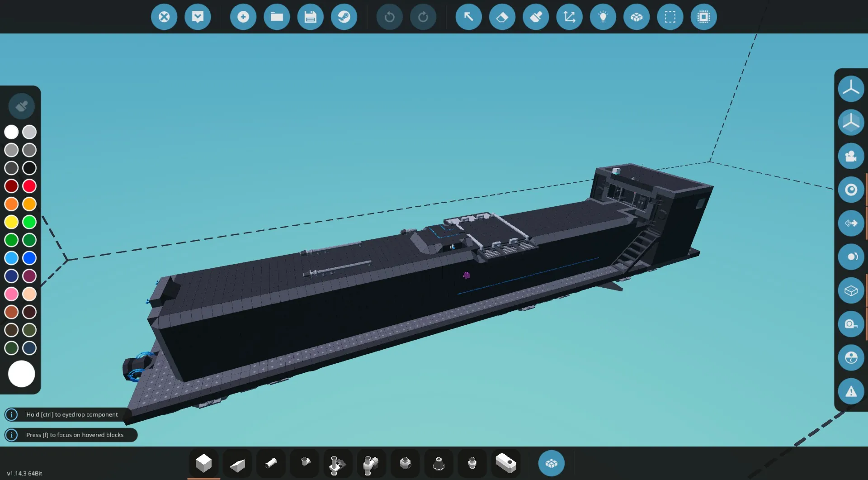The image size is (868, 480).
Task: Select the wedge block category in the bottom bar
Action: click(x=237, y=464)
